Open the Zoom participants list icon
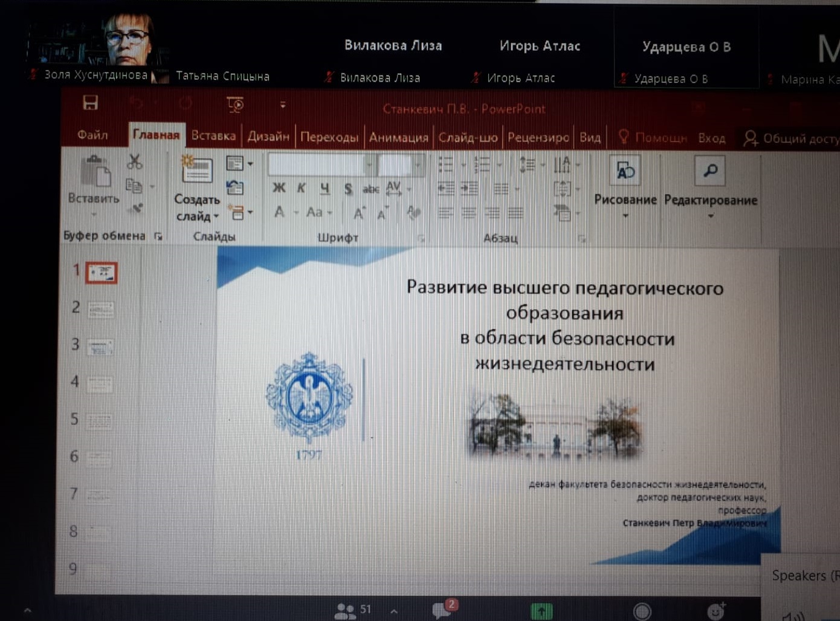 point(345,610)
